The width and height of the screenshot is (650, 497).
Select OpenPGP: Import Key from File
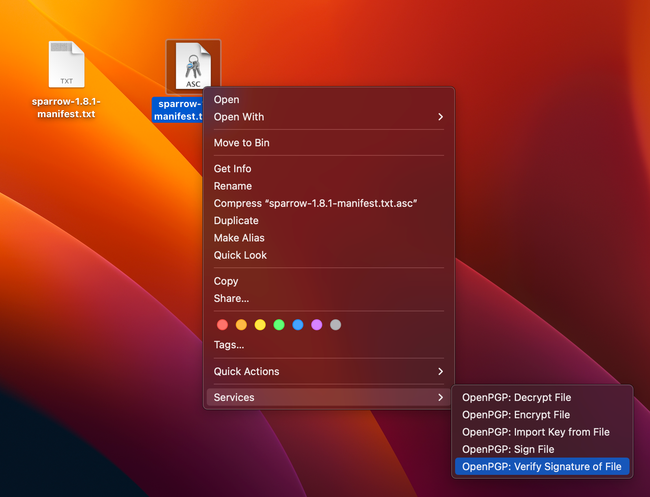[535, 432]
